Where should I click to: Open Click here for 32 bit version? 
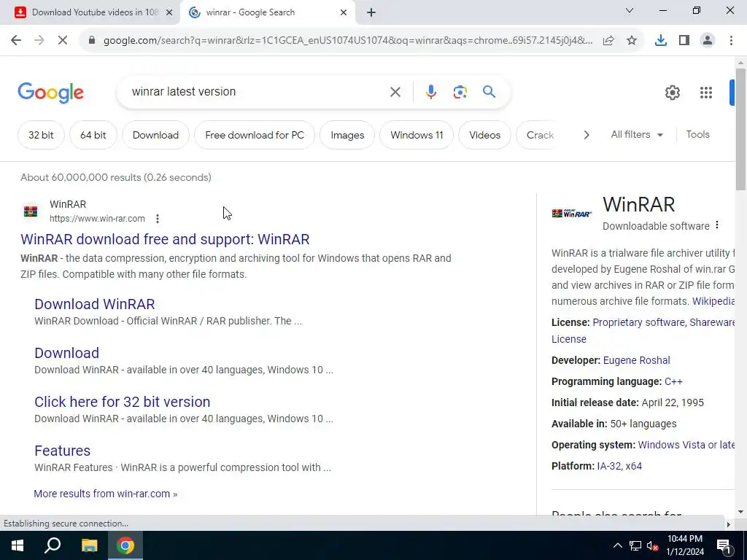click(x=122, y=402)
